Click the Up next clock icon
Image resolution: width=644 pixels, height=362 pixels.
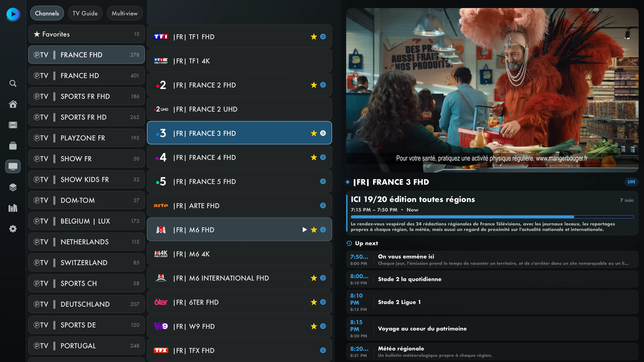(349, 243)
